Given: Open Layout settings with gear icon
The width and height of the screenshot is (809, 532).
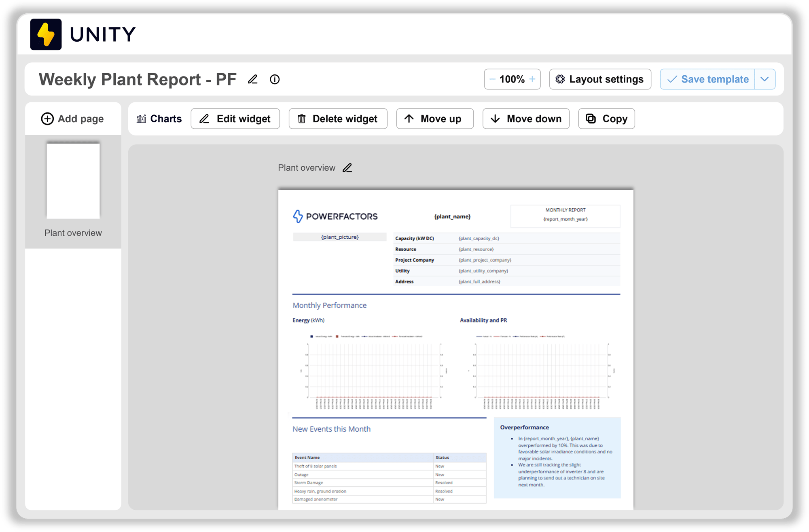Looking at the screenshot, I should pyautogui.click(x=600, y=79).
